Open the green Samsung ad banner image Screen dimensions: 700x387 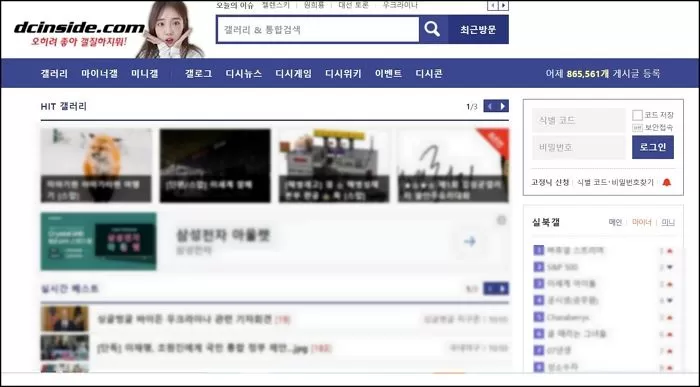[x=99, y=241]
